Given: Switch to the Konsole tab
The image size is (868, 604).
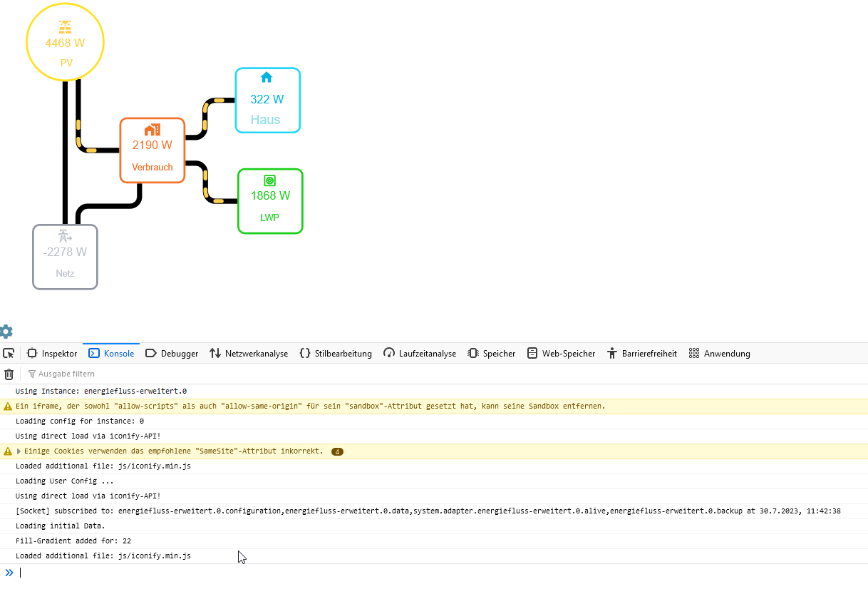Looking at the screenshot, I should click(x=111, y=353).
